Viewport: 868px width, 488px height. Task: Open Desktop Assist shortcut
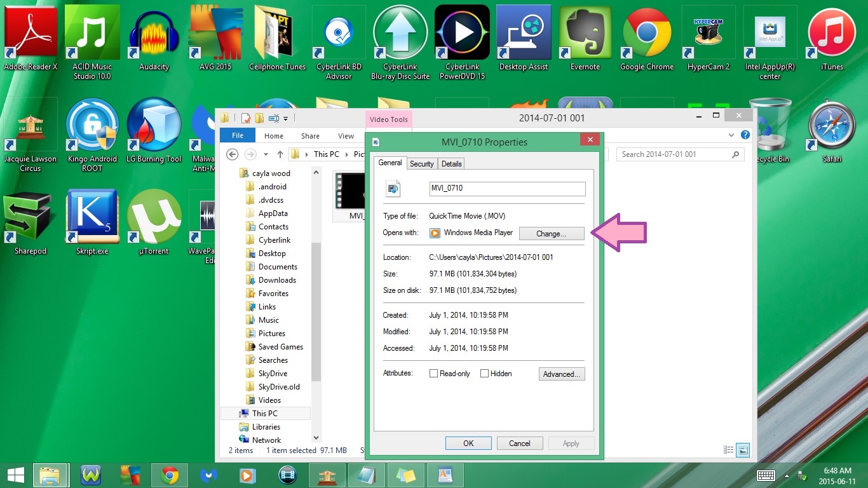pos(524,38)
